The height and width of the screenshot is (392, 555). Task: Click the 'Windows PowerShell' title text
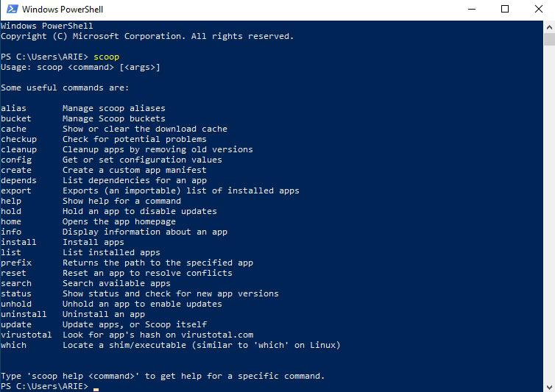tap(63, 10)
